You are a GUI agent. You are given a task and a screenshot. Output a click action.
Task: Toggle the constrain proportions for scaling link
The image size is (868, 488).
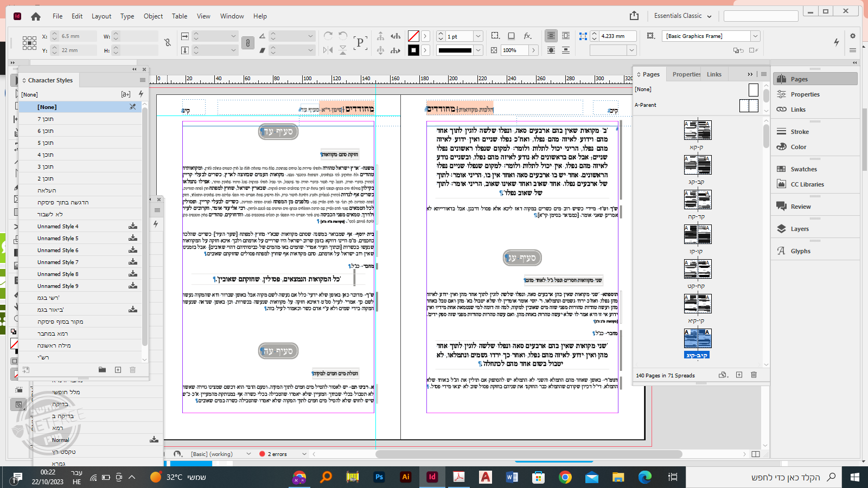(247, 43)
